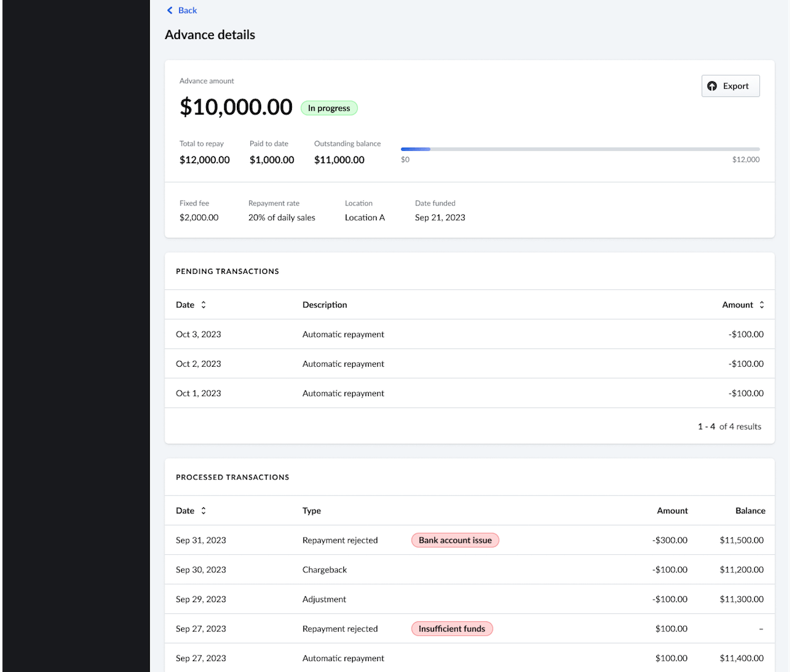Select the Oct 3, 2023 pending repayment row

469,334
